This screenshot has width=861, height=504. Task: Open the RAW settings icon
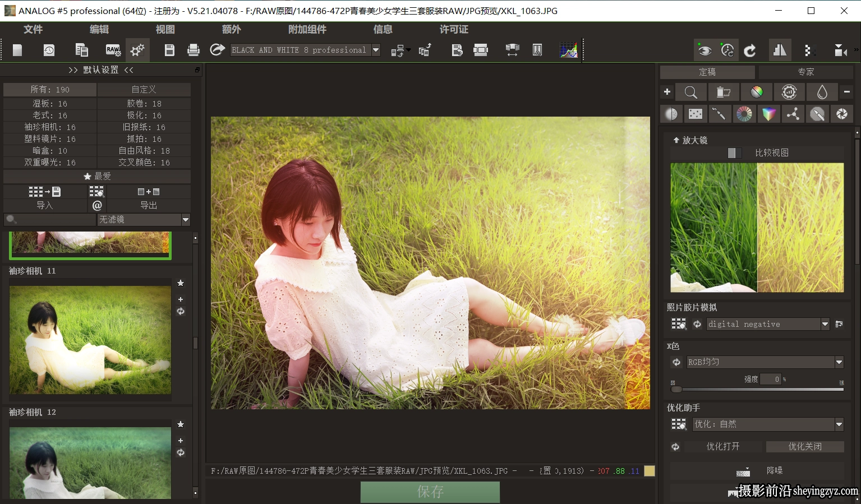113,50
